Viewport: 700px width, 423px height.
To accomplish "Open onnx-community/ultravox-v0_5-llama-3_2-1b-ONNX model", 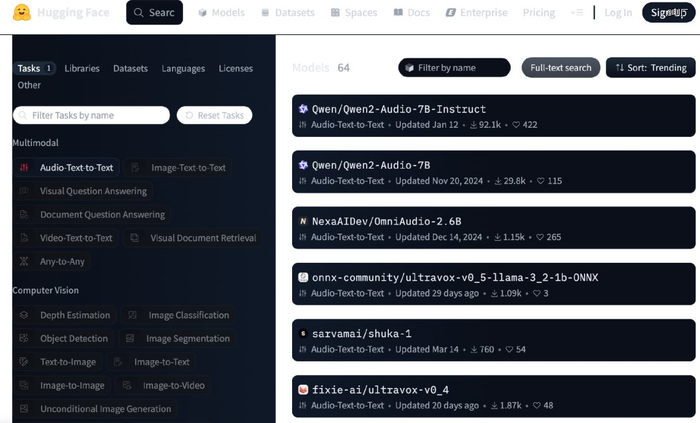I will coord(494,284).
